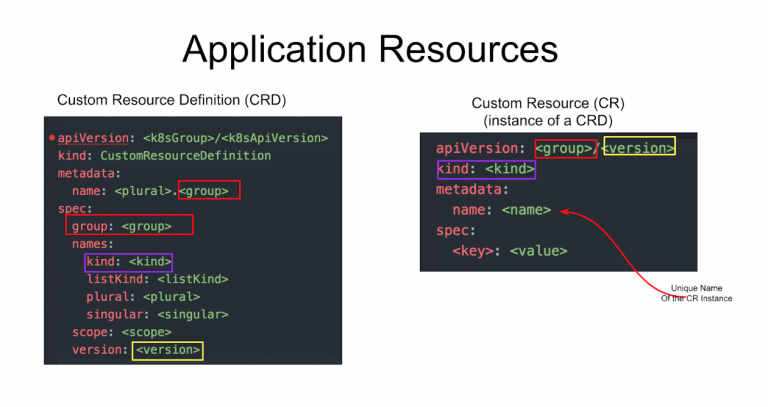Click the yellow-boxed <version> in the CRD panel

(x=168, y=350)
